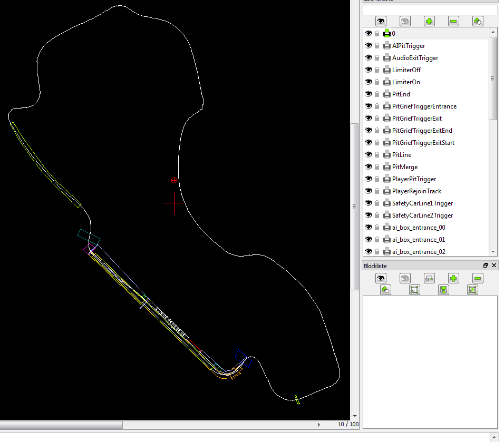The height and width of the screenshot is (442, 504).
Task: Toggle visibility of PlayerPitTrigger layer
Action: (369, 179)
